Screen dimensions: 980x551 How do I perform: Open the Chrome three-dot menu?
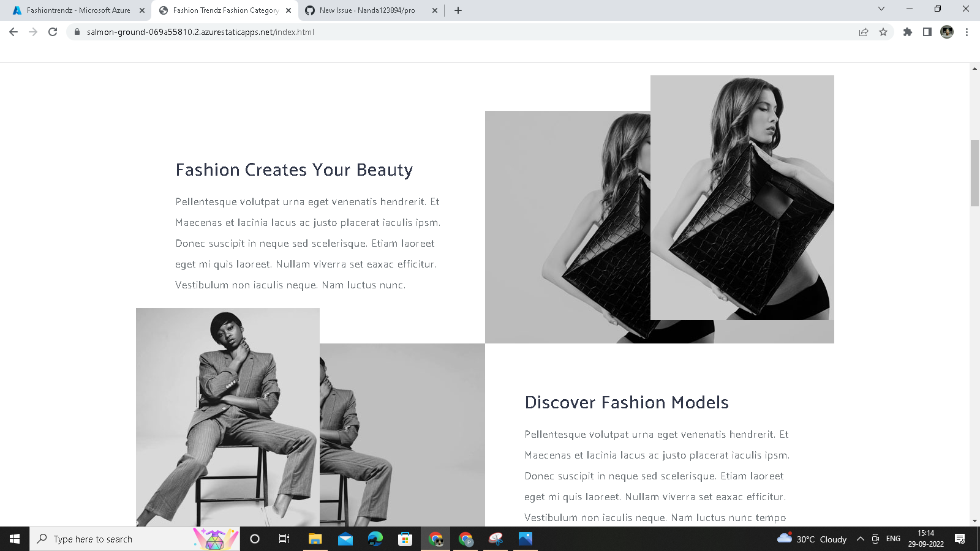tap(967, 32)
